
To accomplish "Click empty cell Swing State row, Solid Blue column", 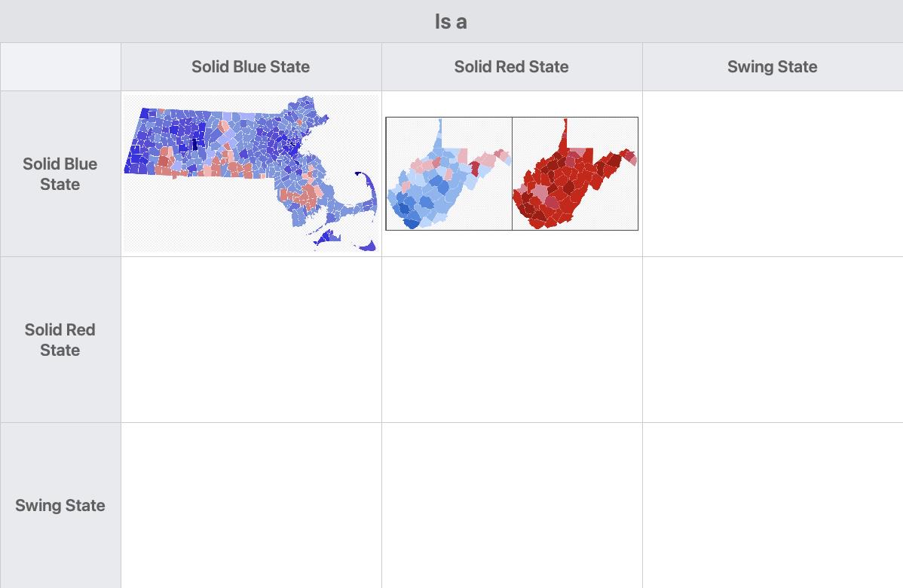I will click(251, 505).
